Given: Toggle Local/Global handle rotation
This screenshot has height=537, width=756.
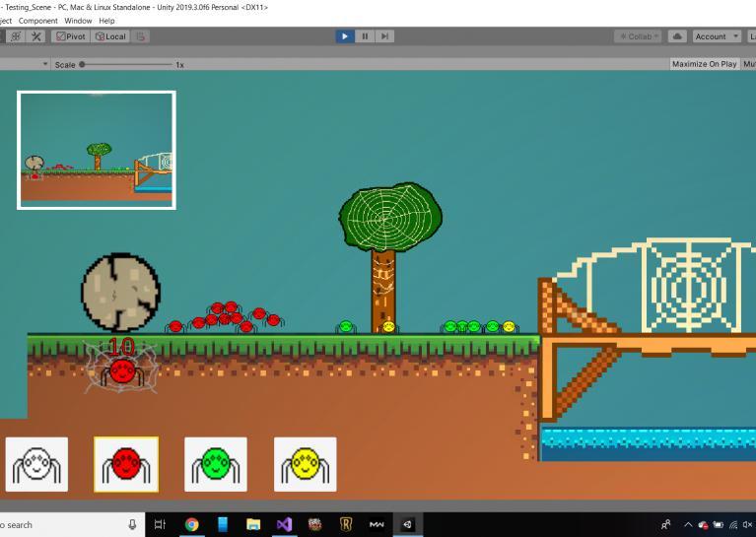Looking at the screenshot, I should click(x=110, y=36).
